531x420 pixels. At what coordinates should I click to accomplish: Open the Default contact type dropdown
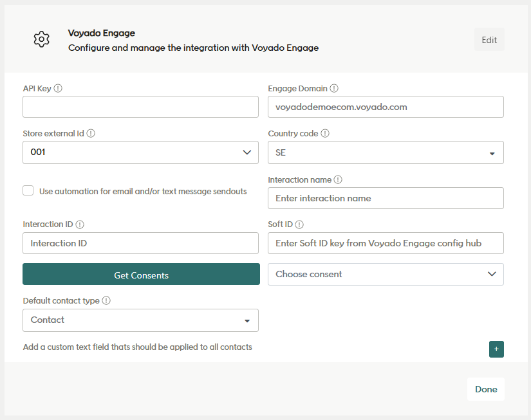pyautogui.click(x=247, y=320)
